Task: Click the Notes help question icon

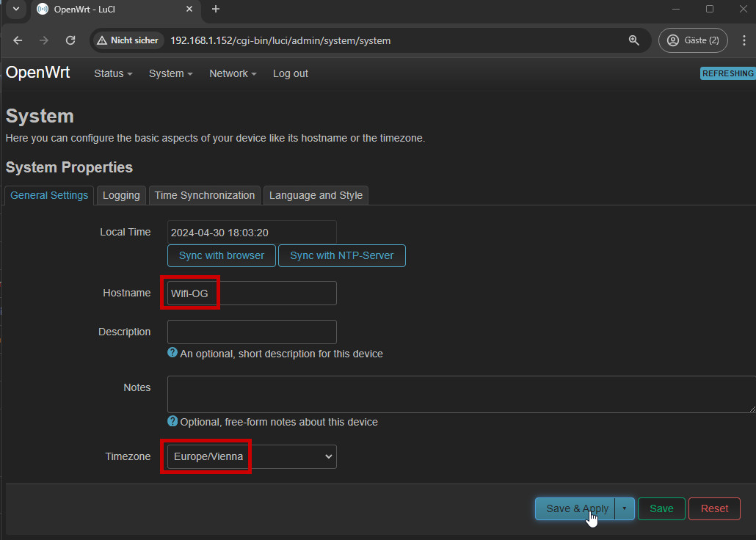Action: coord(172,421)
